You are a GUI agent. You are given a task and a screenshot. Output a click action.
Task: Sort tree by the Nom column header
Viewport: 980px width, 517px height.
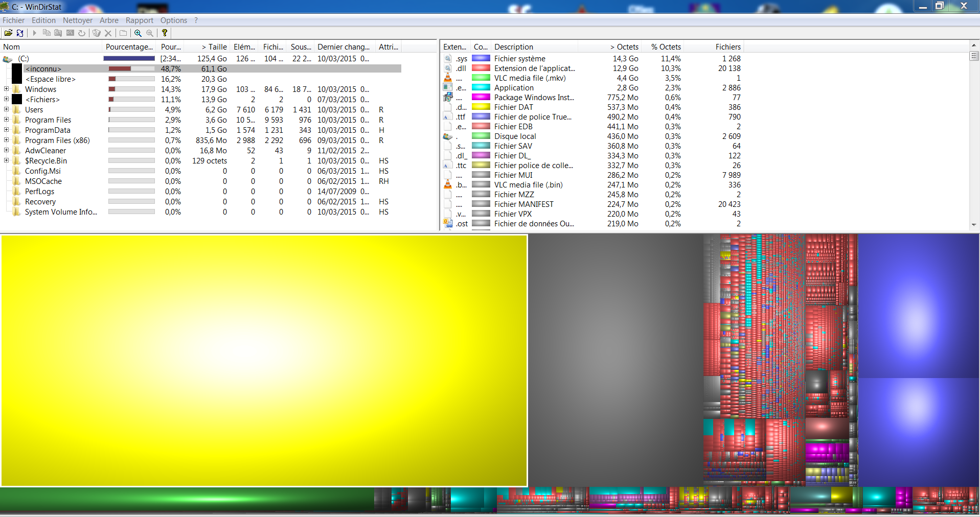(51, 47)
